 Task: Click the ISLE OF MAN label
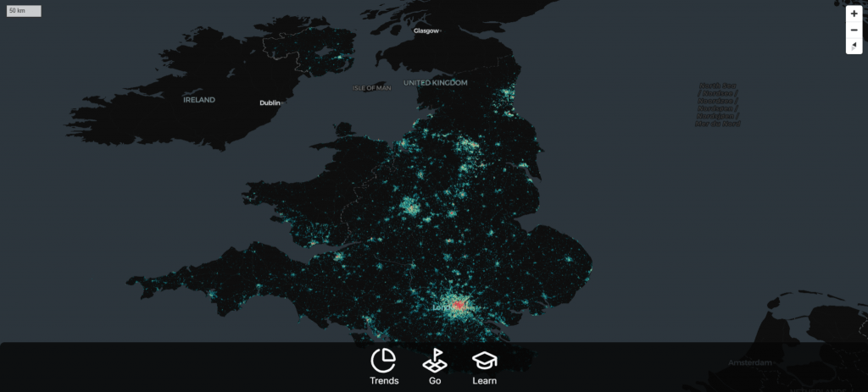click(x=372, y=87)
